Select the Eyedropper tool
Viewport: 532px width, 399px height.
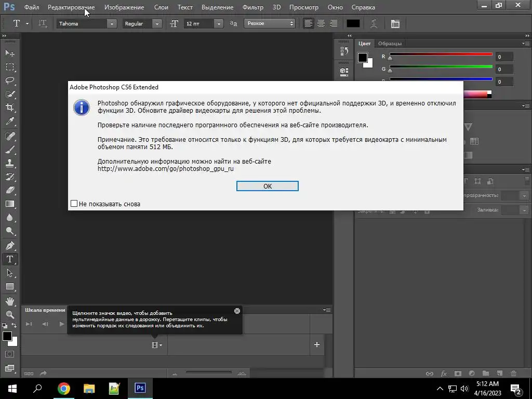click(9, 121)
